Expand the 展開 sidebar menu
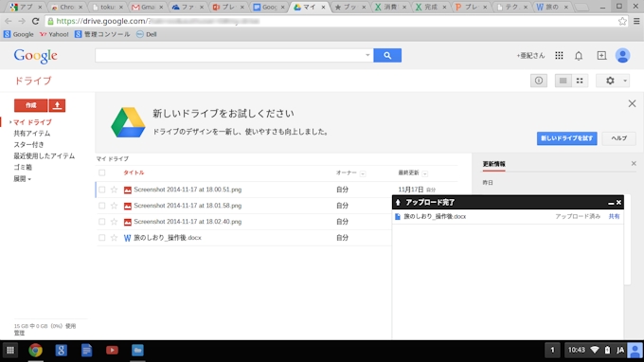The image size is (644, 362). pyautogui.click(x=22, y=179)
